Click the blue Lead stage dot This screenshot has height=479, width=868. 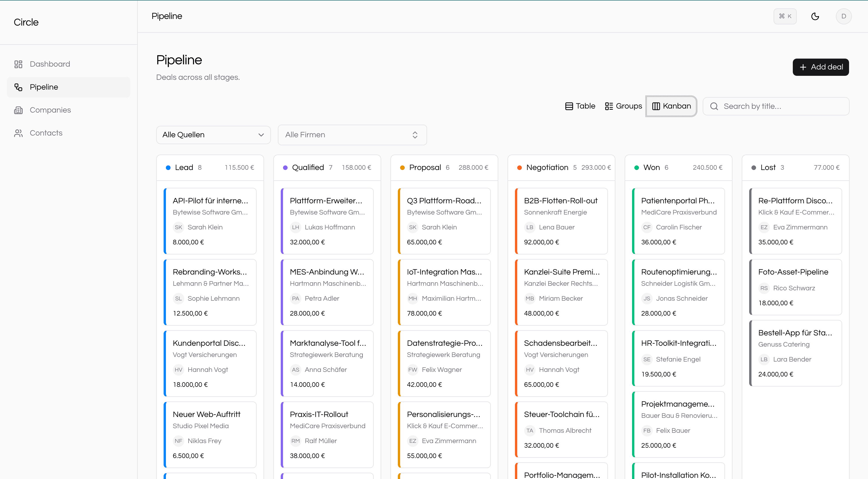tap(168, 167)
